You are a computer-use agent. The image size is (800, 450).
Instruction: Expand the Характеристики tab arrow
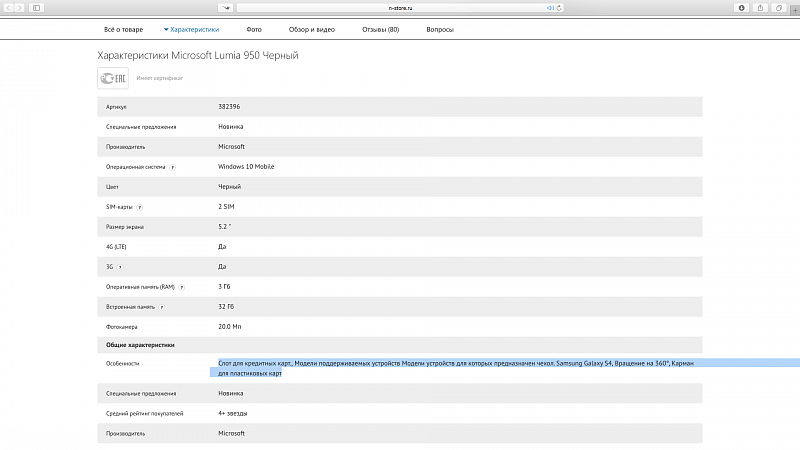pos(166,30)
